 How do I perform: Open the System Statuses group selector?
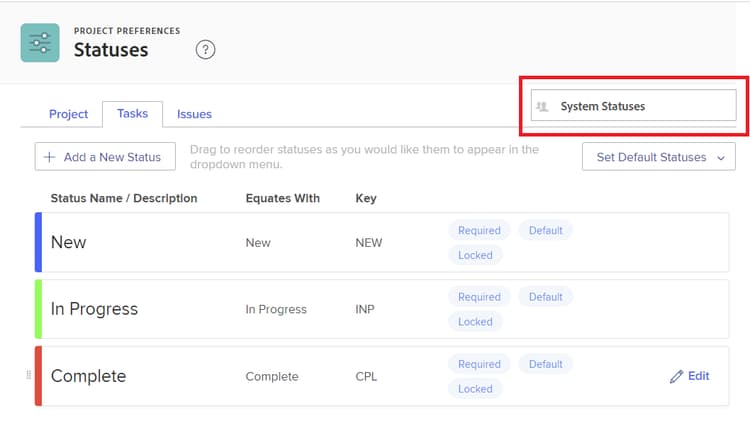(x=634, y=106)
